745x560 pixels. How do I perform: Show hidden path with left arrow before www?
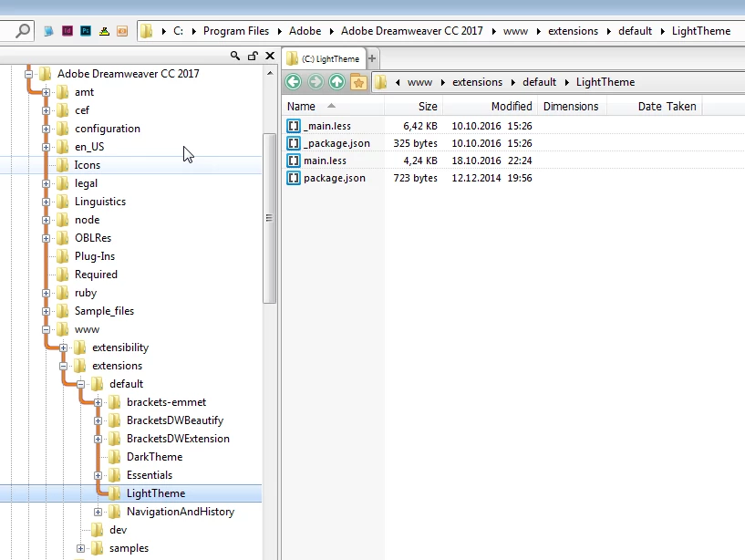[398, 82]
